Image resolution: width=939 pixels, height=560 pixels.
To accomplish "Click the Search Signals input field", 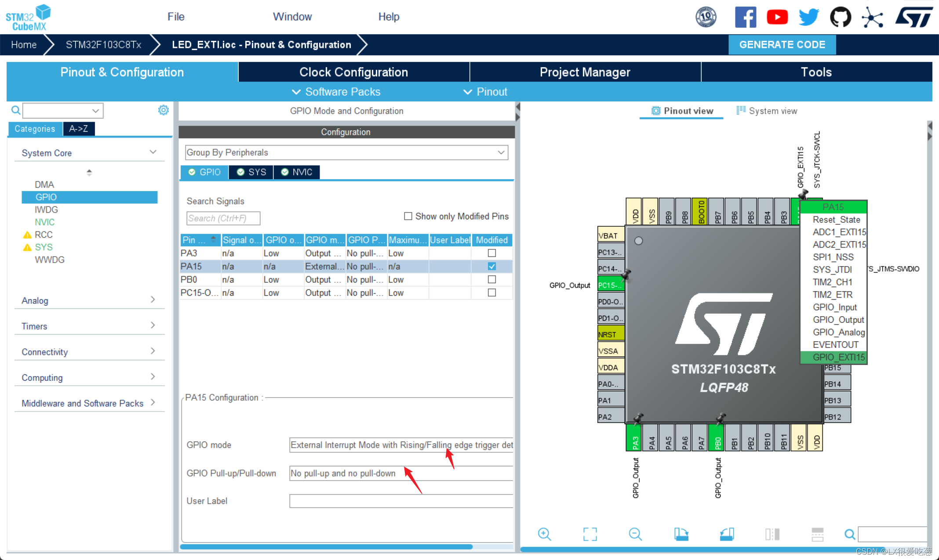I will point(223,218).
